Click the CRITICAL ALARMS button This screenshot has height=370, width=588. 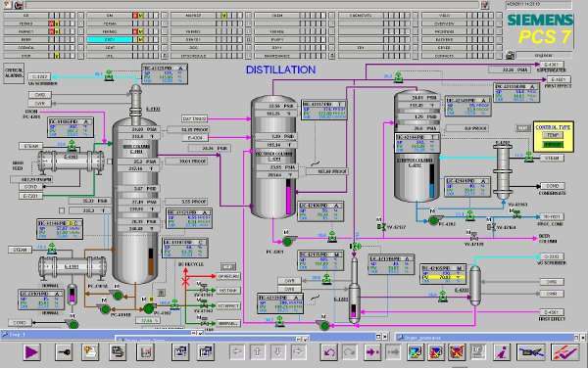click(14, 73)
